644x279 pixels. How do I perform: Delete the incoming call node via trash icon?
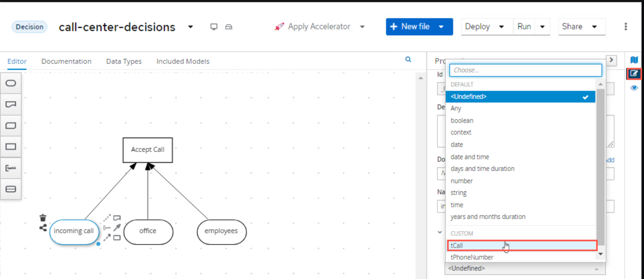43,218
